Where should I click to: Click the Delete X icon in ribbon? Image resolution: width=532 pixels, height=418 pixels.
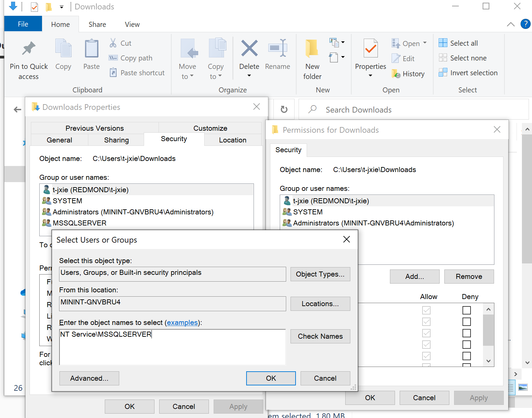click(249, 48)
